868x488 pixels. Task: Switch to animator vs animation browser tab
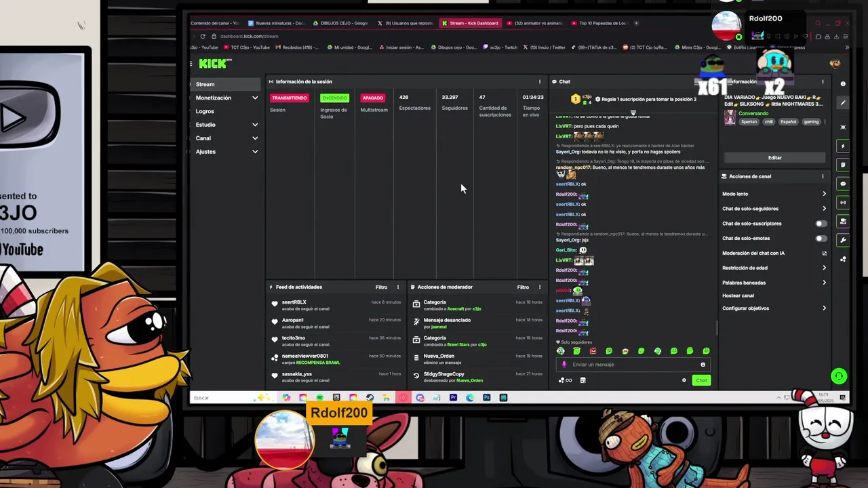point(535,23)
